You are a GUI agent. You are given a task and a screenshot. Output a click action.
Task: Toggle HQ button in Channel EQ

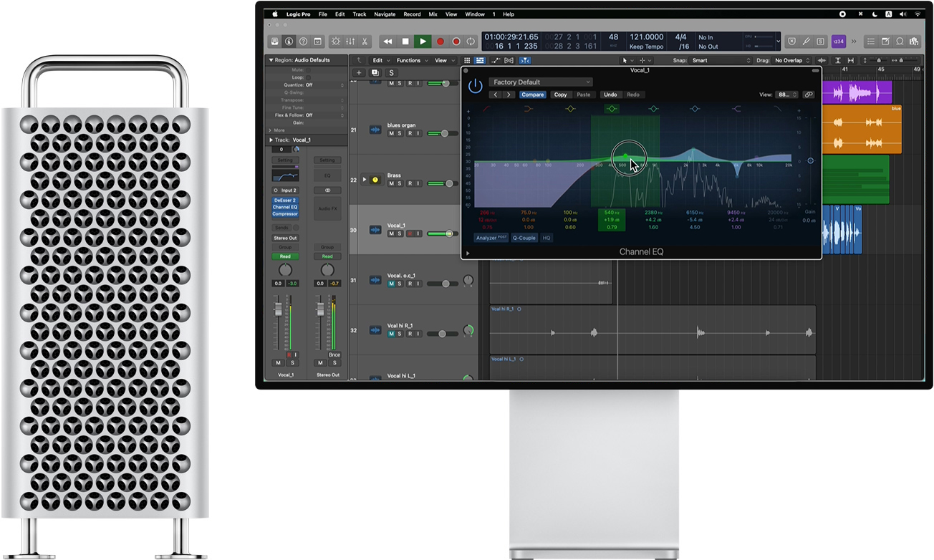[547, 238]
